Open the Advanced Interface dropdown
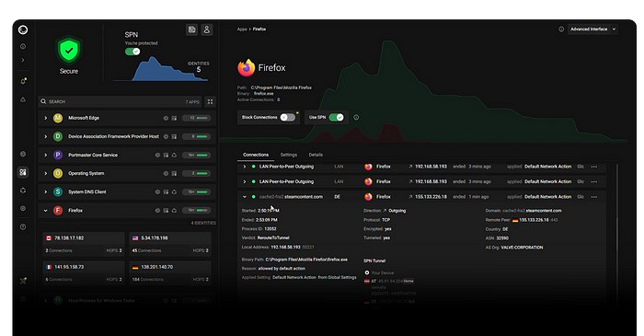This screenshot has height=336, width=644. click(592, 29)
